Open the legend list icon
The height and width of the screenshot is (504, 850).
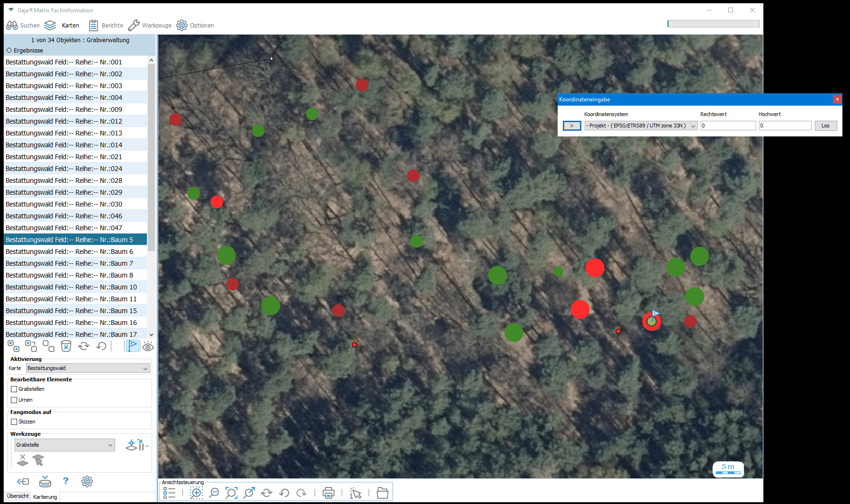169,493
